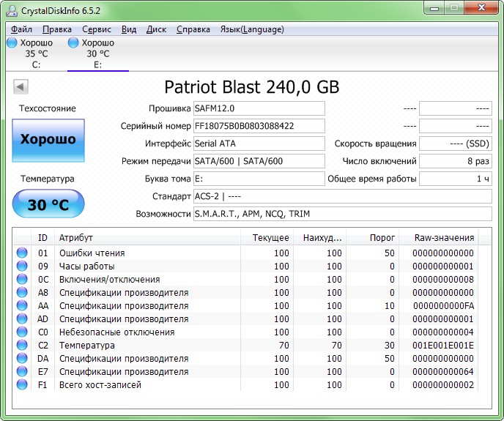Click the blue health icon for drive E:
Image resolution: width=504 pixels, height=421 pixels.
click(x=73, y=42)
